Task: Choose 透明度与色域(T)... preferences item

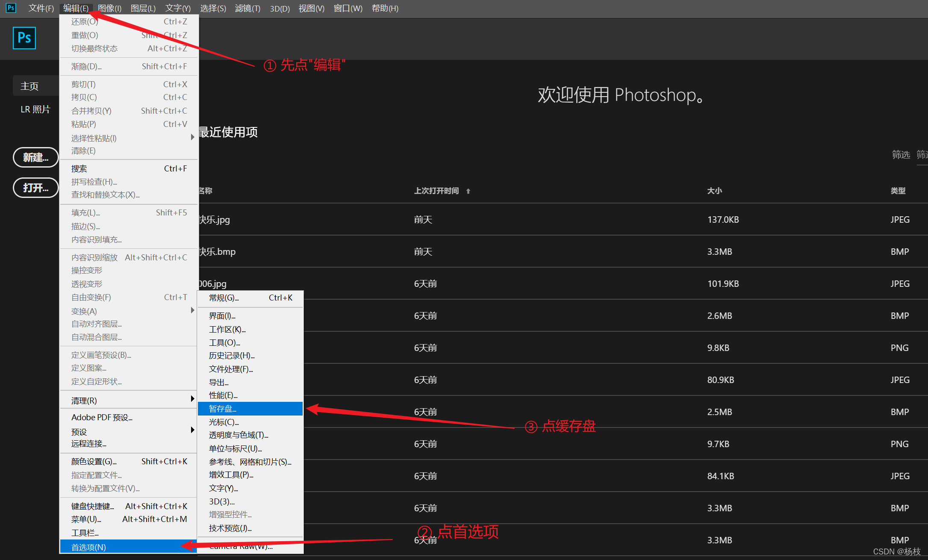Action: pos(250,435)
